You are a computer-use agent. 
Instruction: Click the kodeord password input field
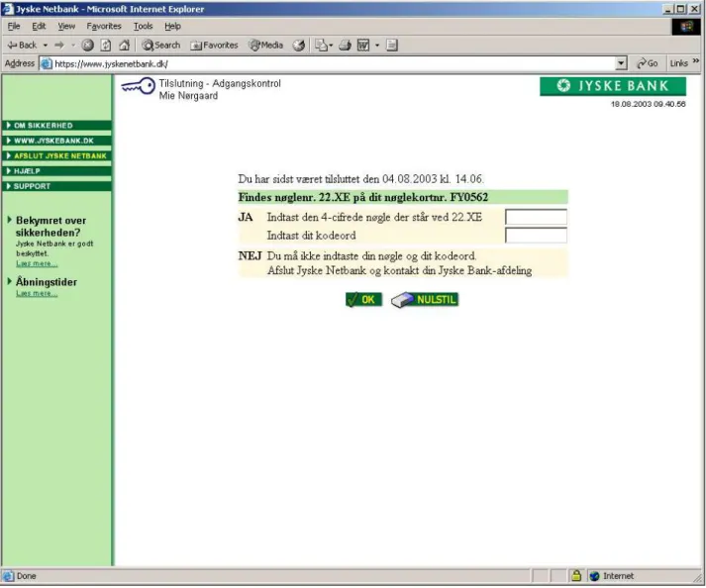point(536,235)
